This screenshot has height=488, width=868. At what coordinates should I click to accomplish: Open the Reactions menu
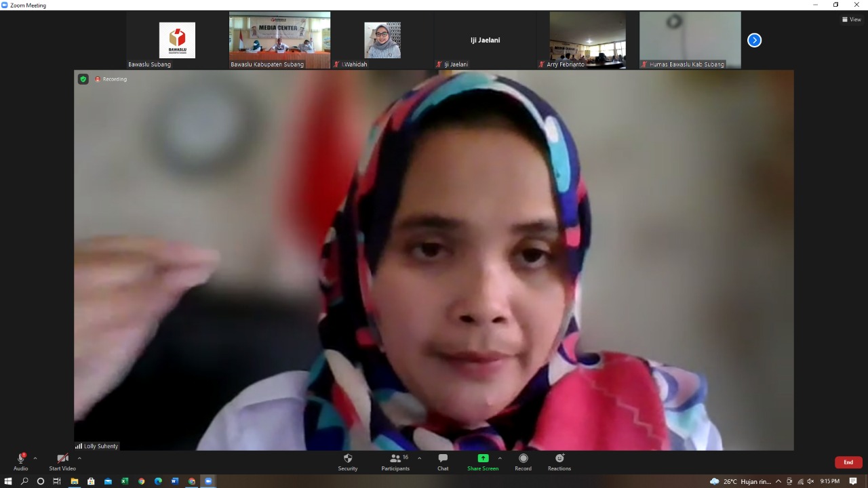point(559,462)
